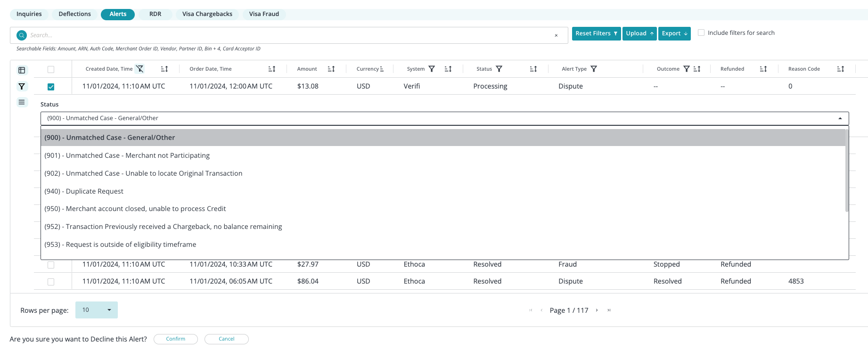The width and height of the screenshot is (868, 350).
Task: Click the Upload button
Action: tap(639, 33)
